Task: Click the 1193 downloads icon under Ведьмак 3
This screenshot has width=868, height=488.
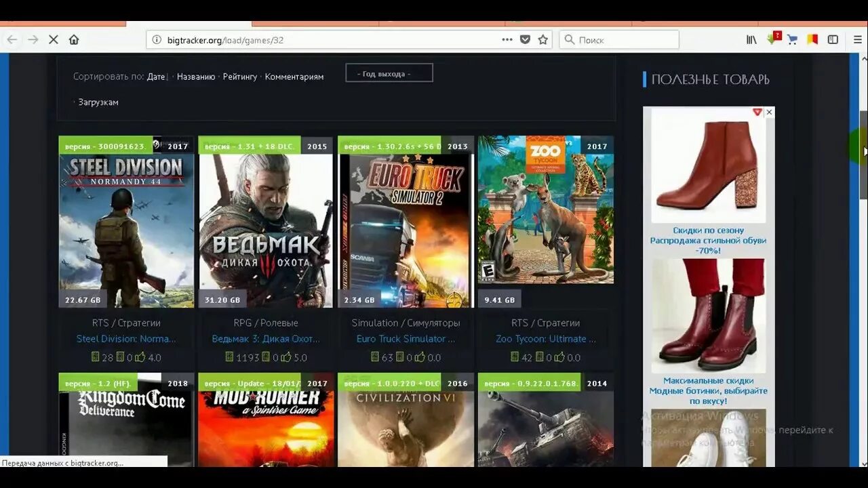Action: [229, 357]
